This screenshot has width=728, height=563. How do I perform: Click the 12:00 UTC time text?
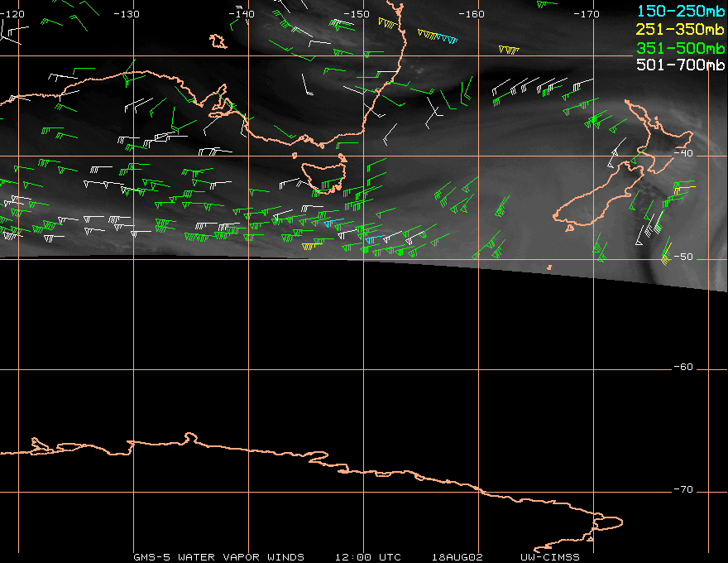[x=367, y=557]
